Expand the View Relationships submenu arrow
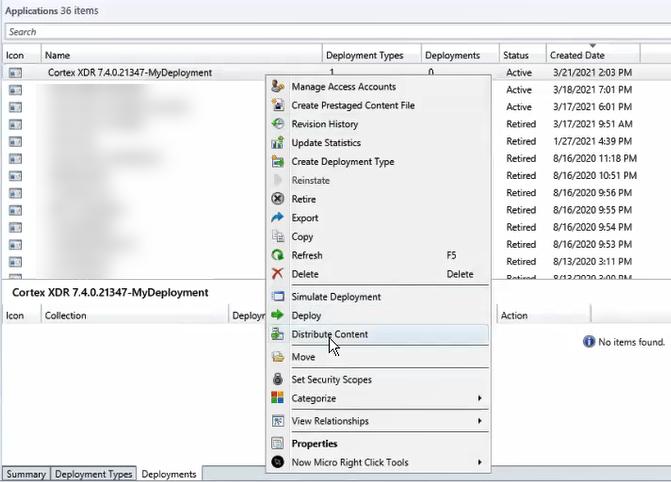Image resolution: width=671 pixels, height=482 pixels. point(480,421)
